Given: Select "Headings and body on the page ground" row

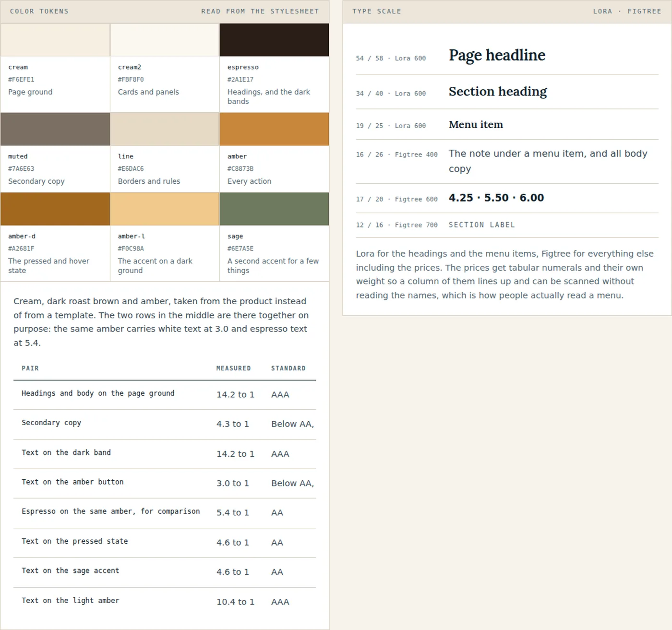Looking at the screenshot, I should pyautogui.click(x=165, y=395).
